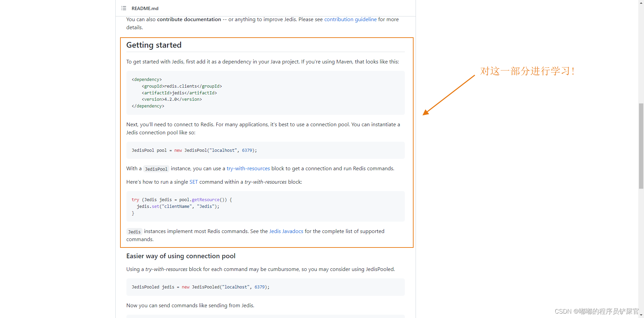Viewport: 644px width, 318px height.
Task: Open the README table of contents icon
Action: pos(124,8)
